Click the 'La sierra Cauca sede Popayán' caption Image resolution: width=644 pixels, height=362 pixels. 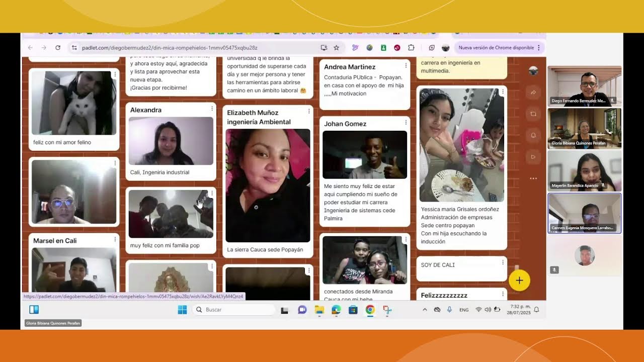click(265, 249)
